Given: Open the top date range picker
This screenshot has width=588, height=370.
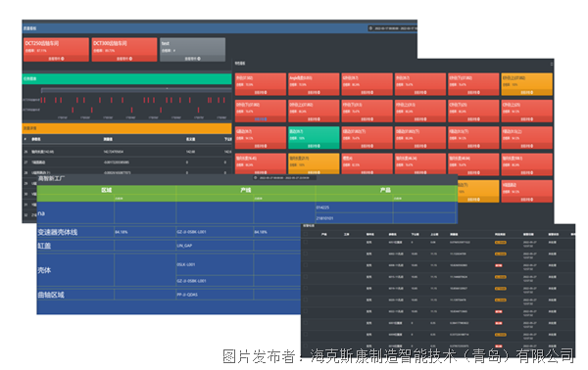Looking at the screenshot, I should click(392, 28).
